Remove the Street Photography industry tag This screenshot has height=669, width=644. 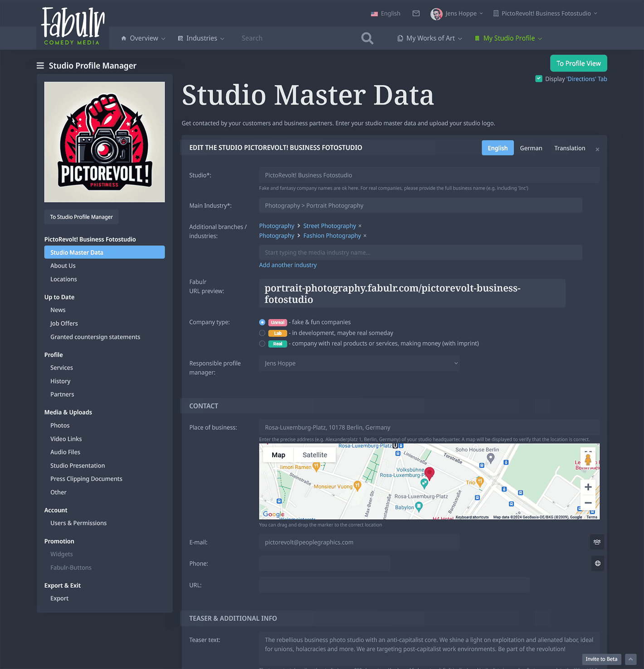[360, 226]
